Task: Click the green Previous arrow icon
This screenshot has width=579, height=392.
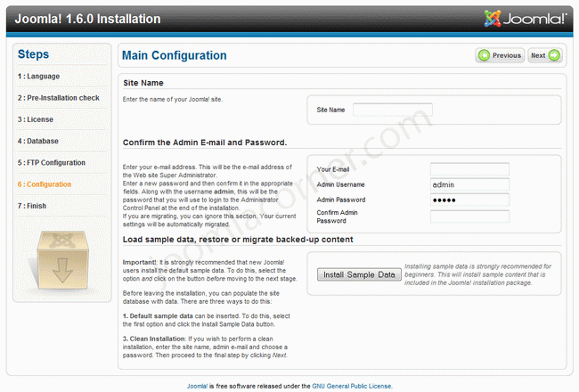Action: (484, 55)
